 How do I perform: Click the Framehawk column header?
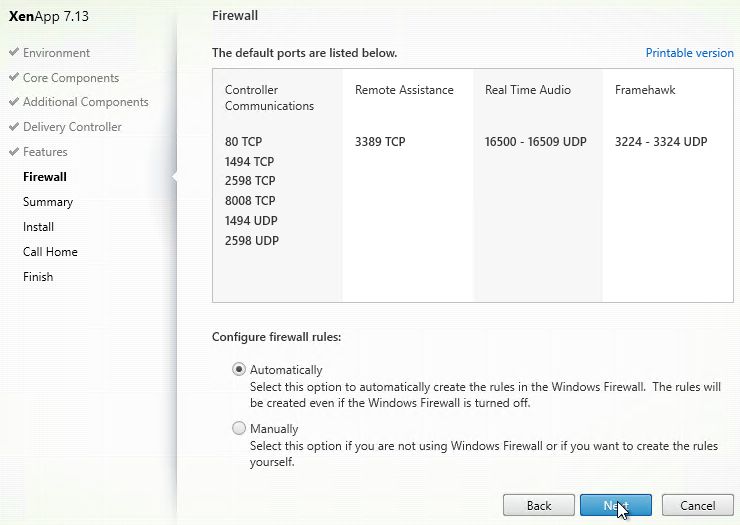[x=645, y=90]
